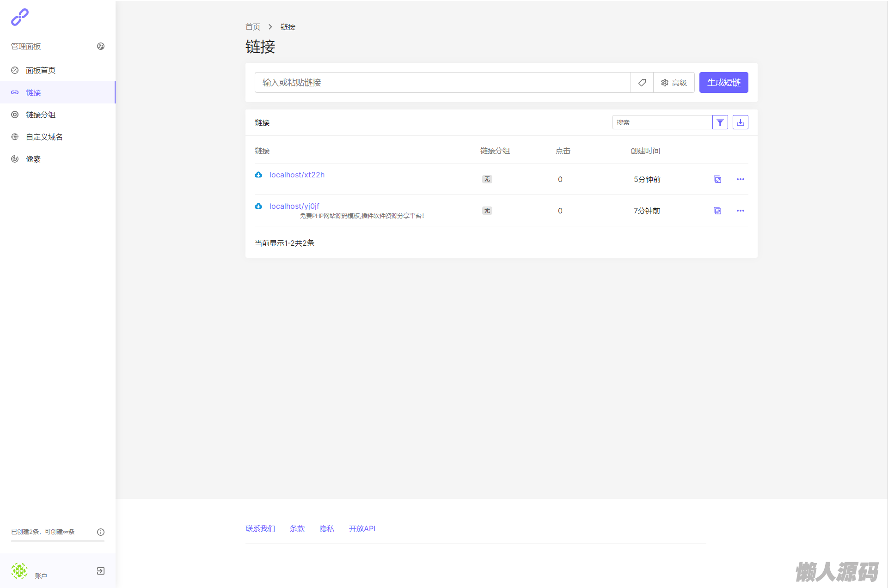Viewport: 888px width, 588px height.
Task: Click the info icon beside link quota
Action: (x=100, y=532)
